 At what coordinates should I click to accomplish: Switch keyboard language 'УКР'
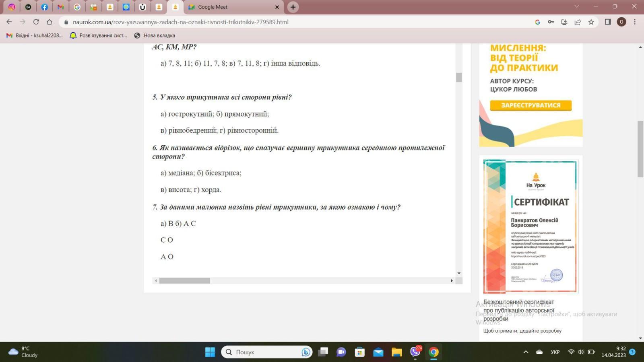click(x=555, y=352)
